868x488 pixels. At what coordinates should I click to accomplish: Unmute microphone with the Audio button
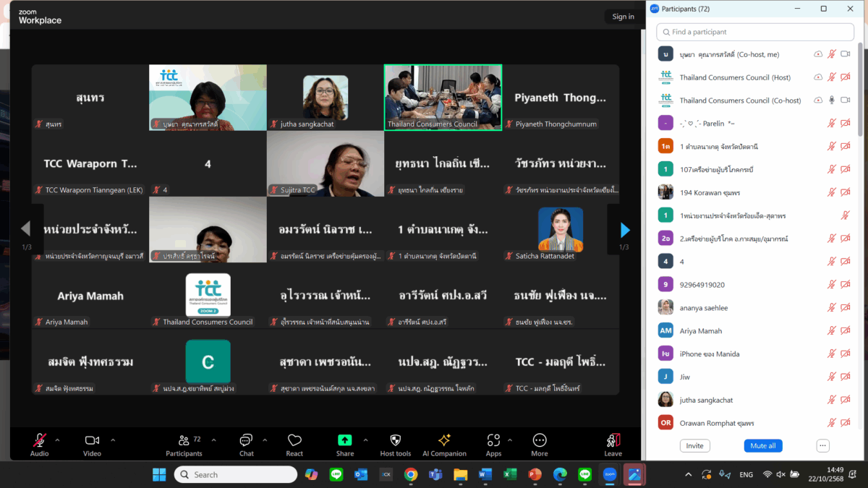40,440
